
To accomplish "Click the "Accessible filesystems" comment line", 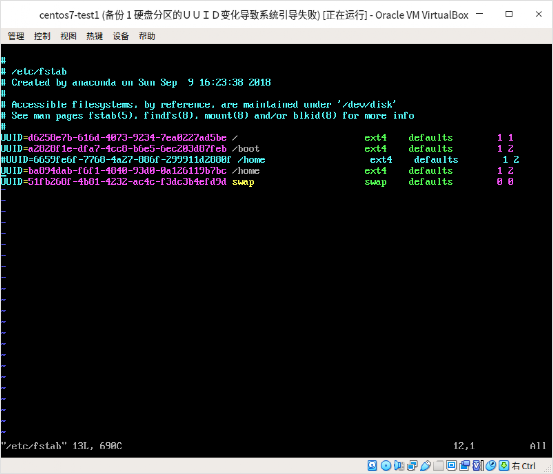I will [199, 105].
